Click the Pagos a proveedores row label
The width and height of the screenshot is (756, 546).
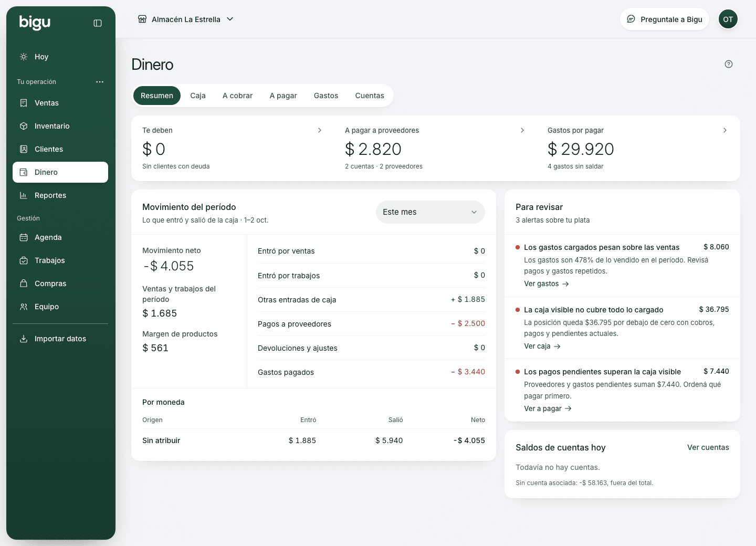coord(295,324)
